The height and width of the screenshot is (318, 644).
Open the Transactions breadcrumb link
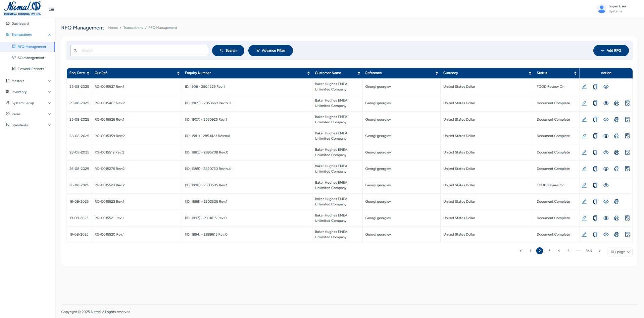tap(133, 27)
